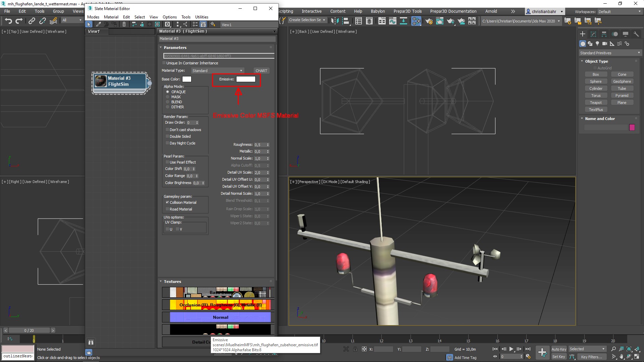The height and width of the screenshot is (362, 644).
Task: Click the GeoSphere primitive button
Action: pyautogui.click(x=622, y=81)
